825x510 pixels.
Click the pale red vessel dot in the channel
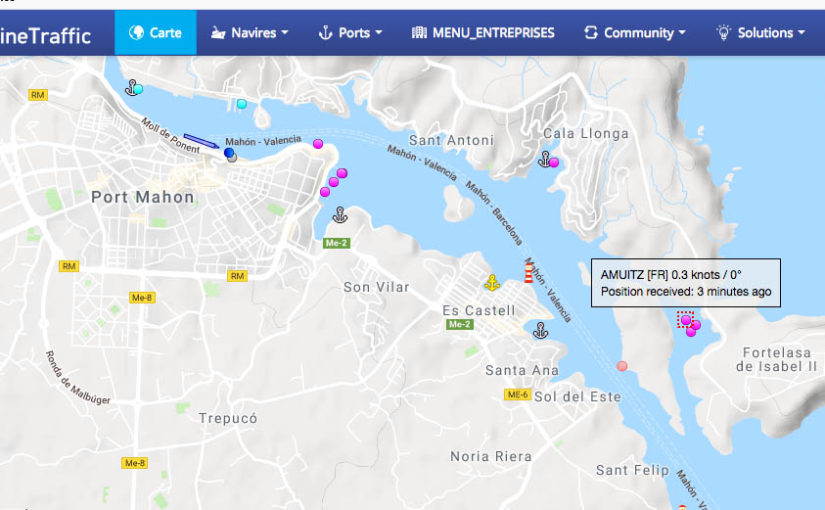click(x=622, y=366)
